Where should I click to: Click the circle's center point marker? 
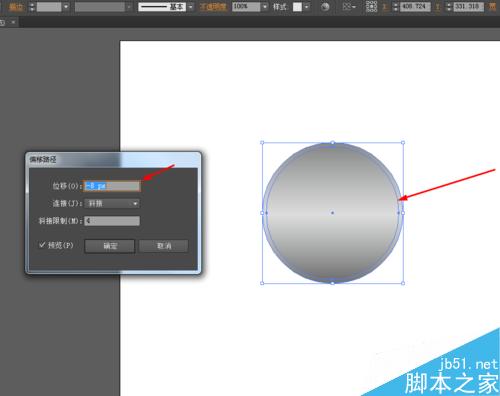pos(332,213)
